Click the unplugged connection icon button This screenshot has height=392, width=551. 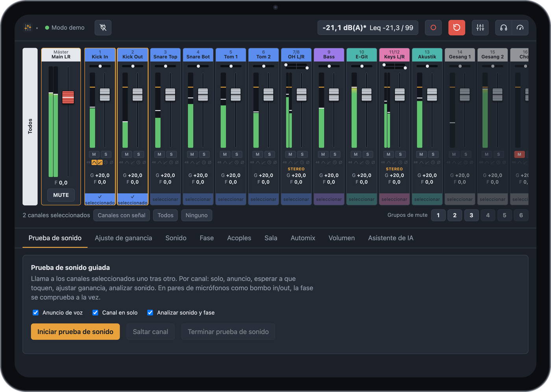(x=103, y=28)
